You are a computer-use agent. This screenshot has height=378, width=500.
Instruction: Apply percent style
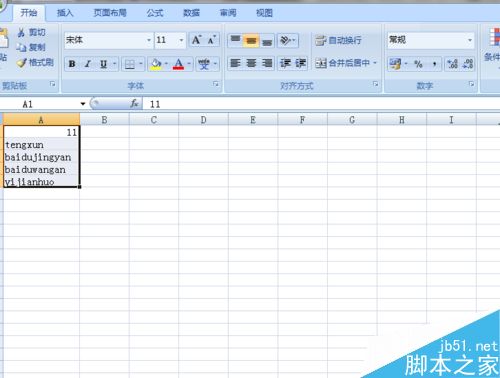(x=418, y=64)
